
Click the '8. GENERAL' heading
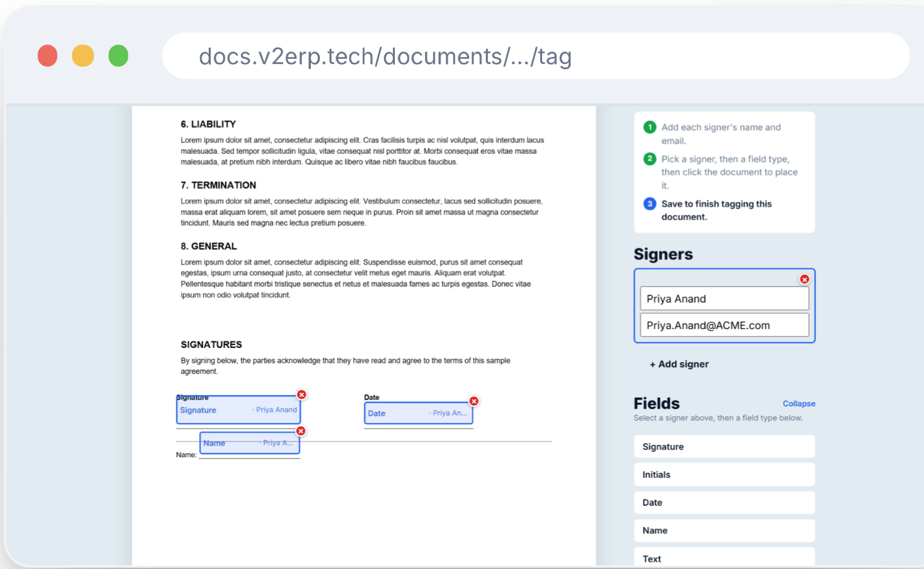(209, 246)
